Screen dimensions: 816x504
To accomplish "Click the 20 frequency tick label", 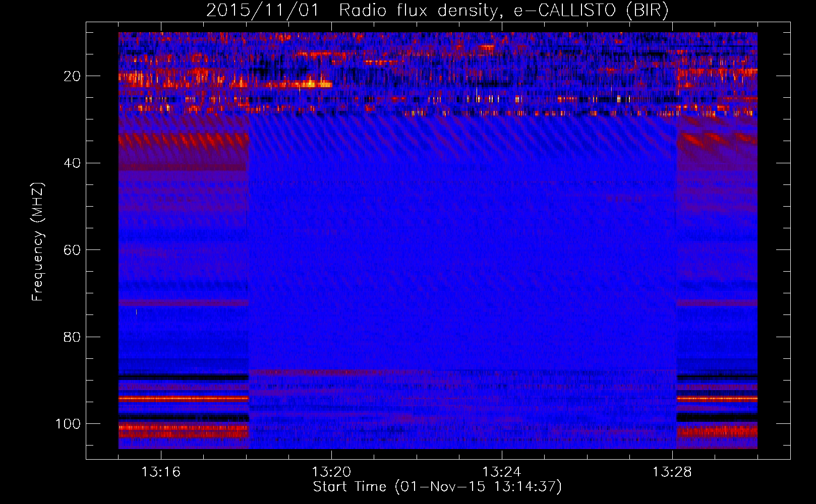I will [72, 76].
